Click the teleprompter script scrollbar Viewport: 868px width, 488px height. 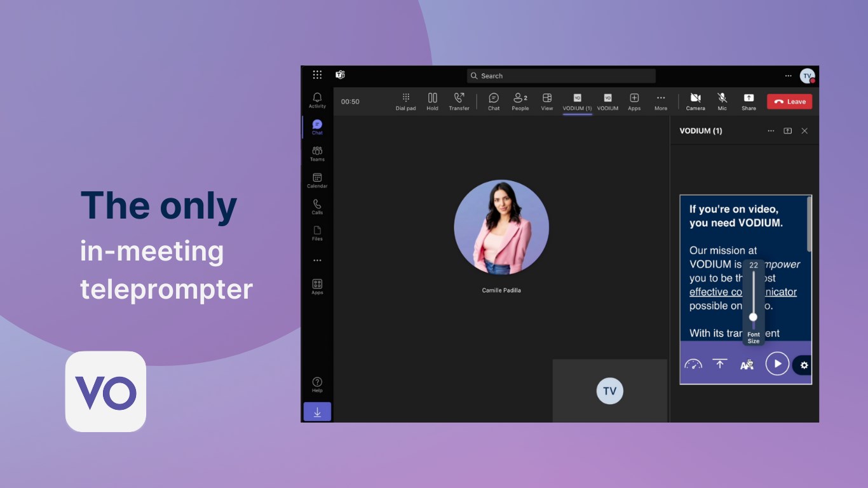pyautogui.click(x=809, y=224)
